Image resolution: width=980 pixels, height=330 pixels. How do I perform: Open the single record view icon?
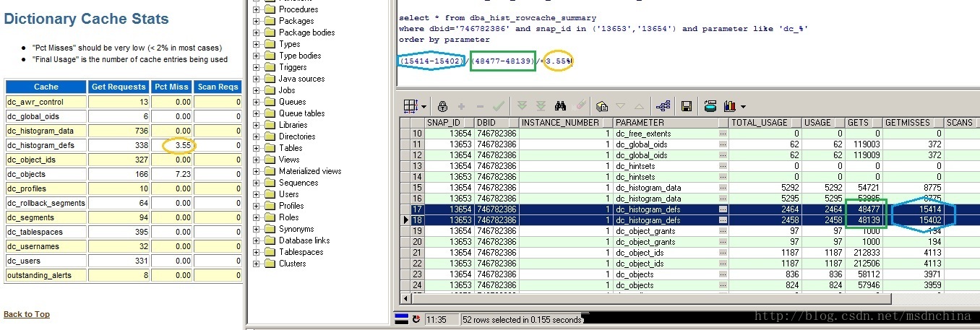click(x=602, y=106)
